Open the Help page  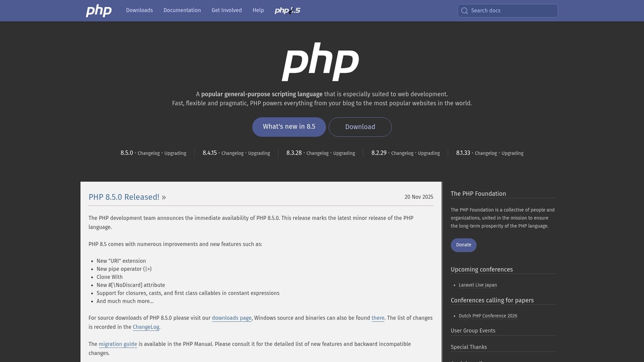(258, 10)
